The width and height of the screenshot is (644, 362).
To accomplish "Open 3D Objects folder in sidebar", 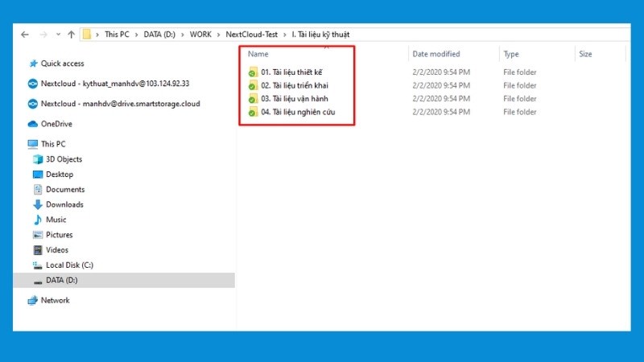I will click(64, 159).
